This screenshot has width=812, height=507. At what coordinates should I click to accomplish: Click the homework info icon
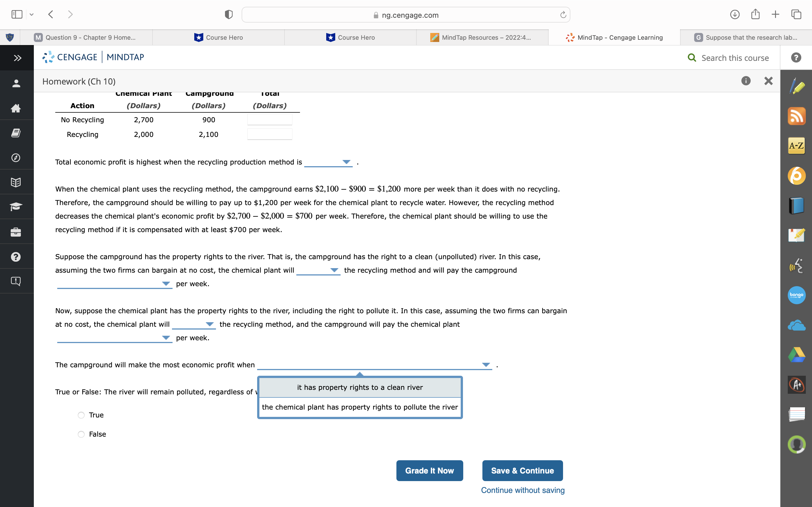click(x=745, y=81)
